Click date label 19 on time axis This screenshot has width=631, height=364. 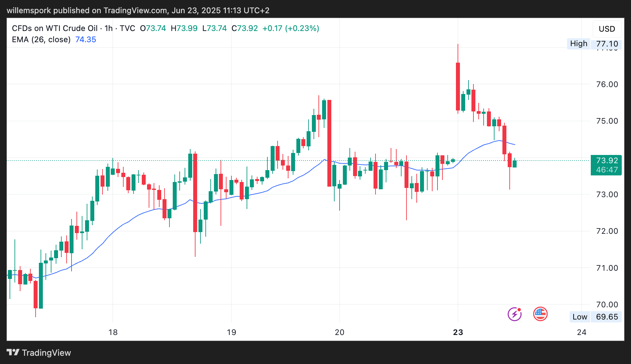coord(231,332)
